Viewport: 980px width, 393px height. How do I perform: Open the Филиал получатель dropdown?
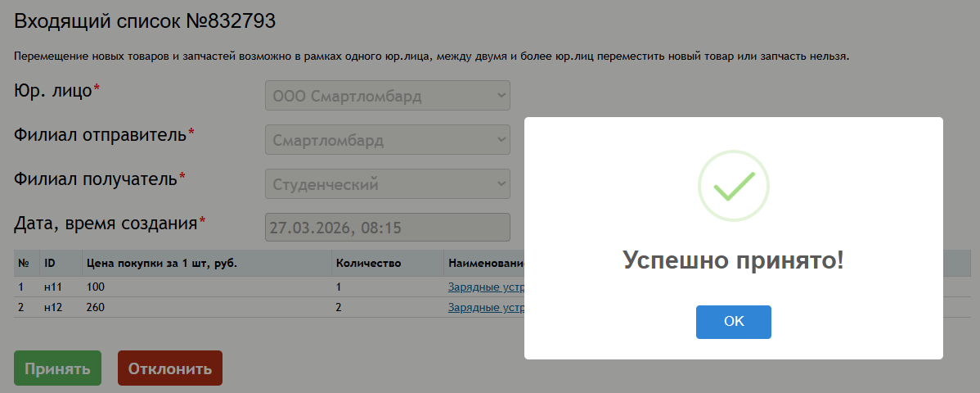click(x=388, y=184)
